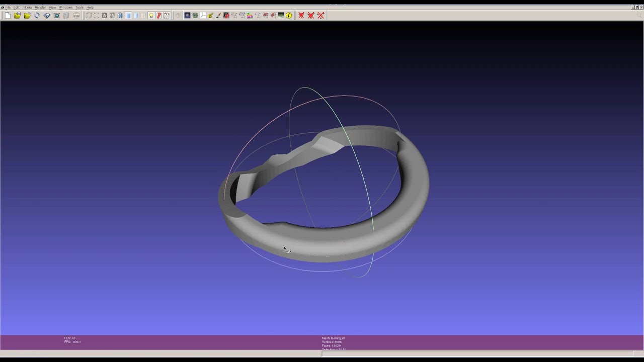Select the red P pick points tool
This screenshot has height=362, width=644.
[226, 16]
